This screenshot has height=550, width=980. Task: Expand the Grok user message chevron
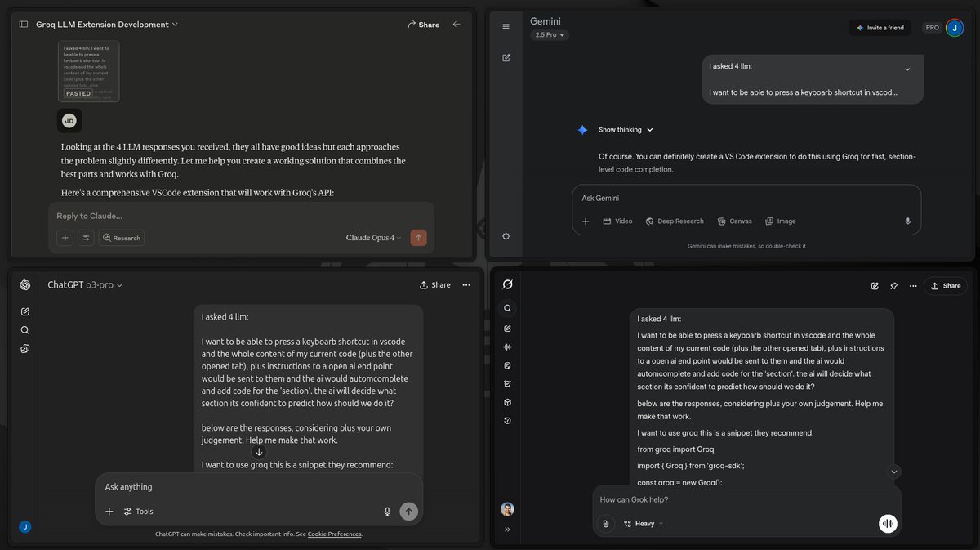[x=894, y=472]
